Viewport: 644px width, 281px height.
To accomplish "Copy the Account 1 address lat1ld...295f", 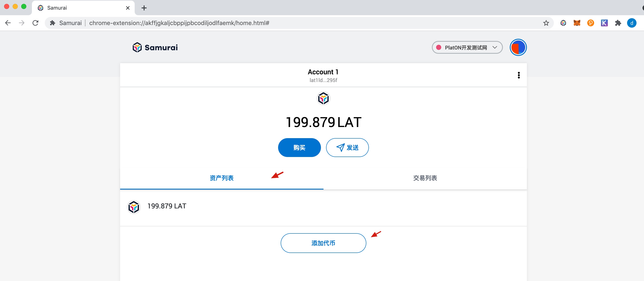I will tap(323, 80).
